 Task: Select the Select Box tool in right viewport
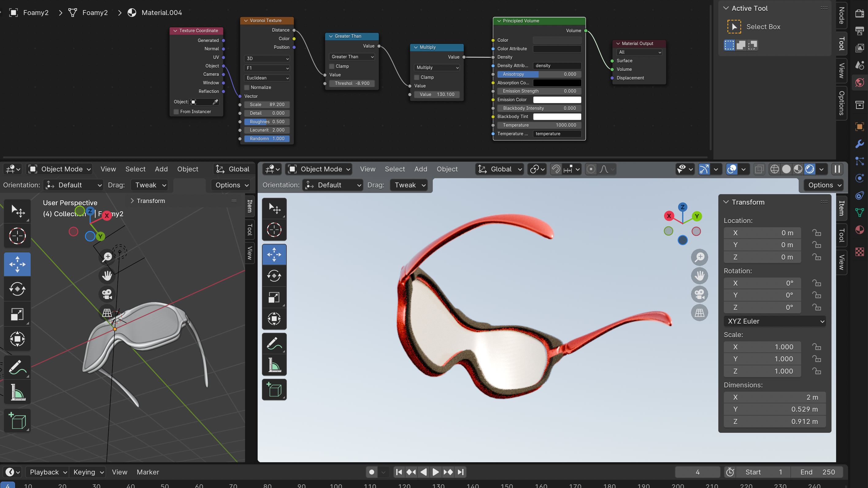(x=274, y=209)
